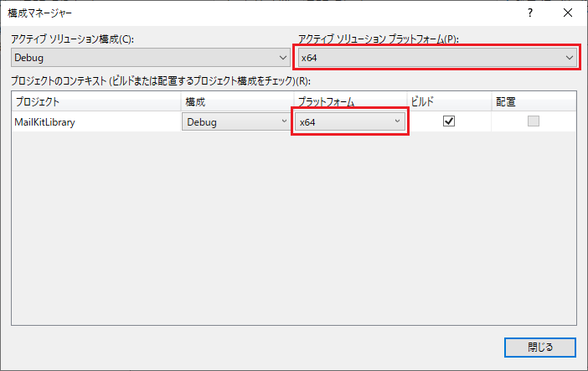Open the active solution configuration dropdown showing Debug
588x371 pixels.
click(x=151, y=58)
